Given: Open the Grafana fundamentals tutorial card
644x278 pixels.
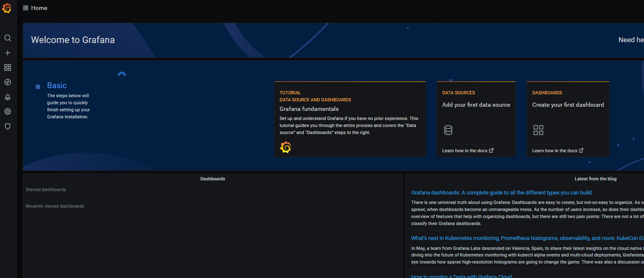Looking at the screenshot, I should coord(350,119).
